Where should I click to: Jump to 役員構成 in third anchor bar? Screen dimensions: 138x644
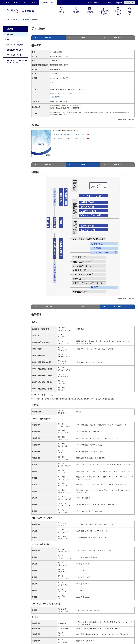(x=117, y=307)
